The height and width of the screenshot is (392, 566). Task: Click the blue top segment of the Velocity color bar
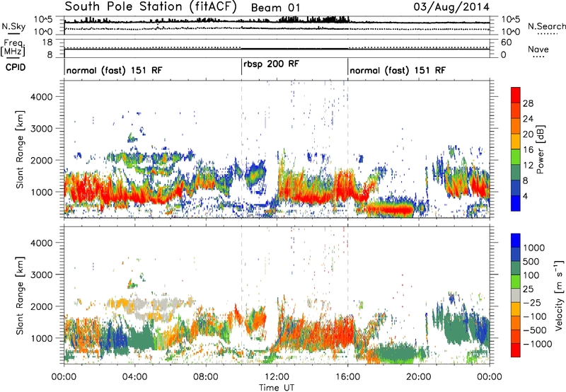pos(516,241)
